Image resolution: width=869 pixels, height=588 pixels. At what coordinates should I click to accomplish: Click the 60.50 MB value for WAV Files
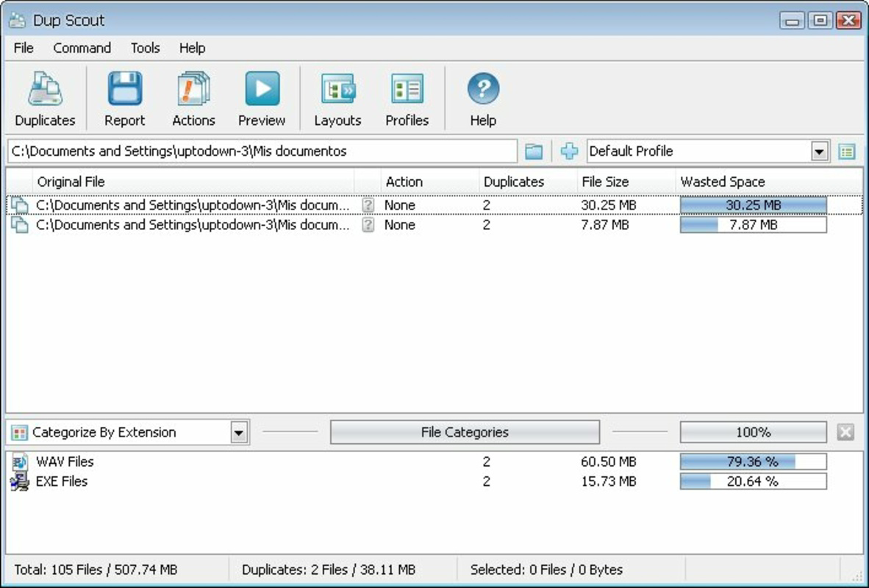[x=609, y=461]
